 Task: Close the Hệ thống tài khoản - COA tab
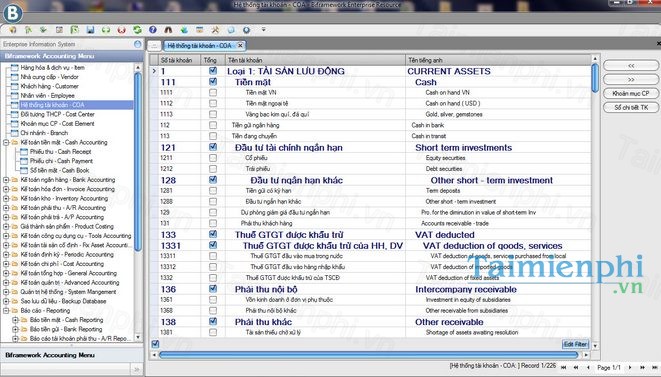click(x=240, y=46)
